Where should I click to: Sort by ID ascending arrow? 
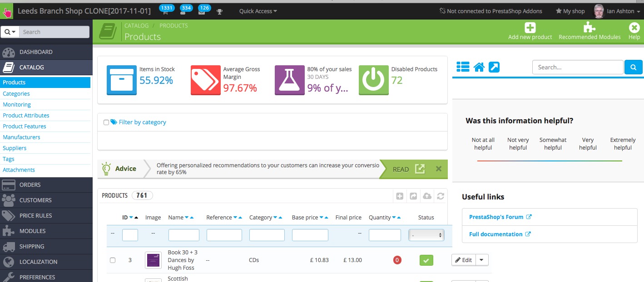click(136, 218)
